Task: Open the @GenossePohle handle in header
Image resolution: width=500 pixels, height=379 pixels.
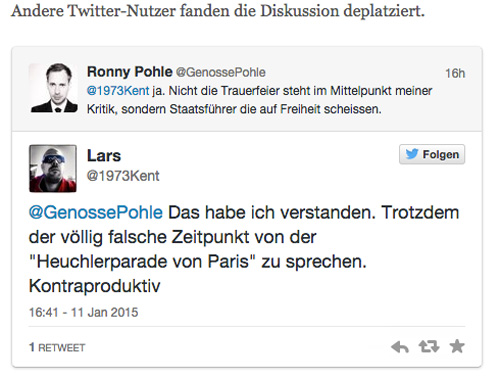Action: click(221, 72)
